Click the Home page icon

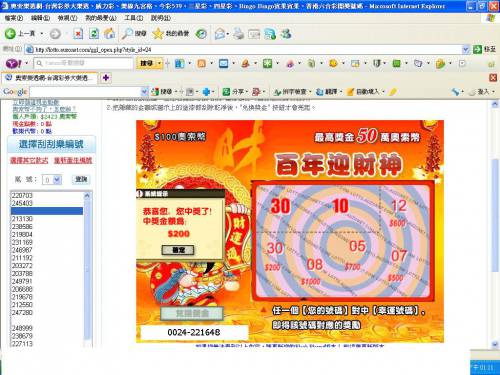[109, 33]
